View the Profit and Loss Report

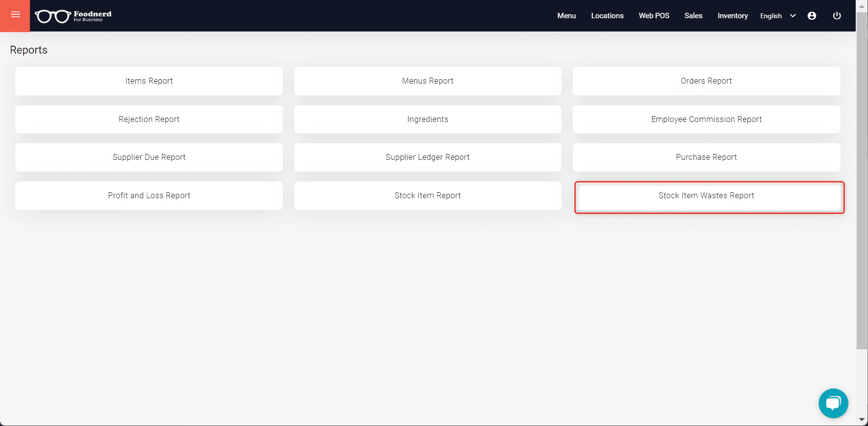coord(149,196)
